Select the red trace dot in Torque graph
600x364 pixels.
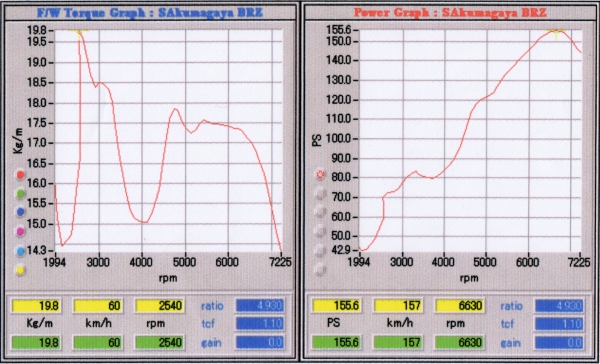(x=20, y=175)
